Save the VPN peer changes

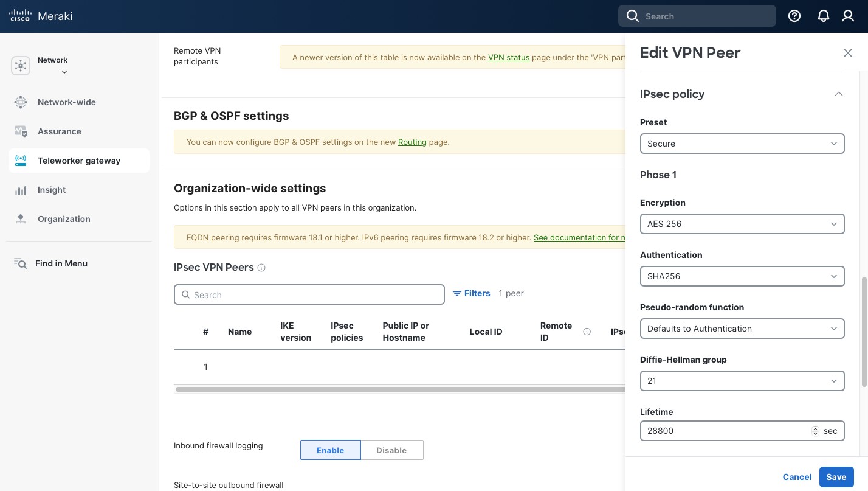[836, 477]
